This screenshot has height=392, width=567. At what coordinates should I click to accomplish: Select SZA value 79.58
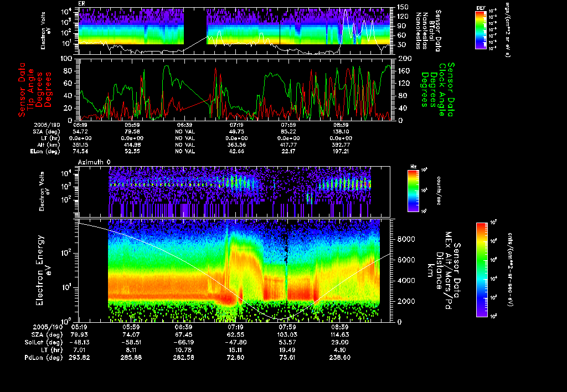pyautogui.click(x=132, y=132)
